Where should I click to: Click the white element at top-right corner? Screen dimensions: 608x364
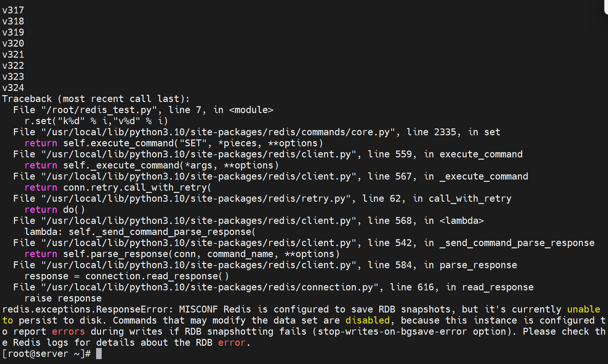(x=606, y=7)
